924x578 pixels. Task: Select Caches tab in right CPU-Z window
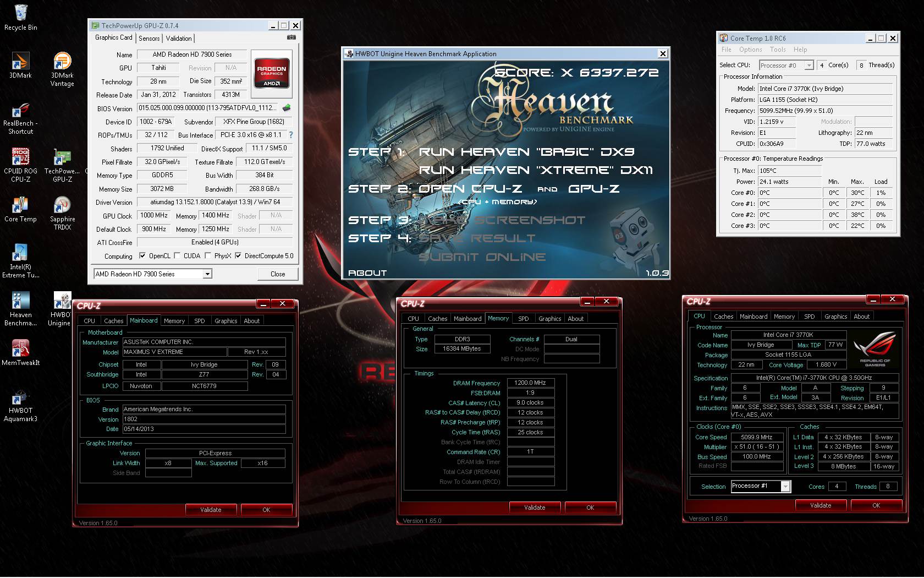(x=724, y=317)
